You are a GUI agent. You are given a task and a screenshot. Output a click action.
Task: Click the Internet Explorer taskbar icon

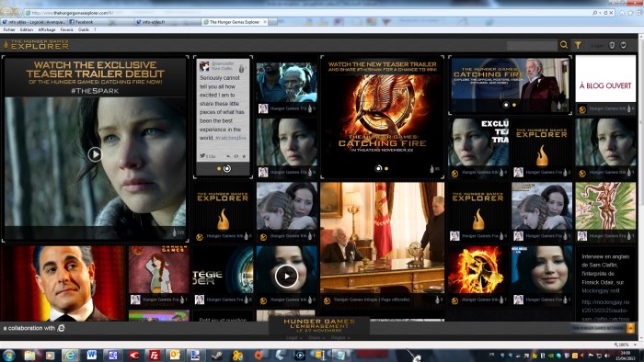pyautogui.click(x=70, y=355)
